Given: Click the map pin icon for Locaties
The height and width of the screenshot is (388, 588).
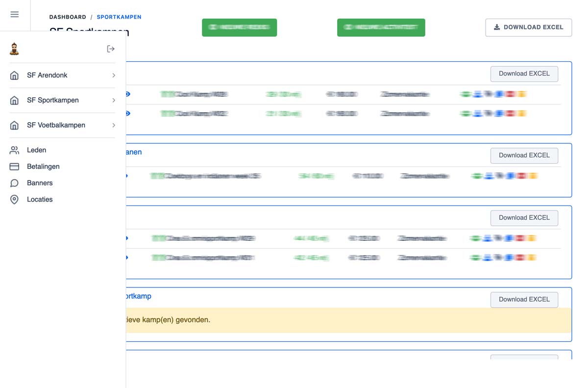Looking at the screenshot, I should 14,200.
